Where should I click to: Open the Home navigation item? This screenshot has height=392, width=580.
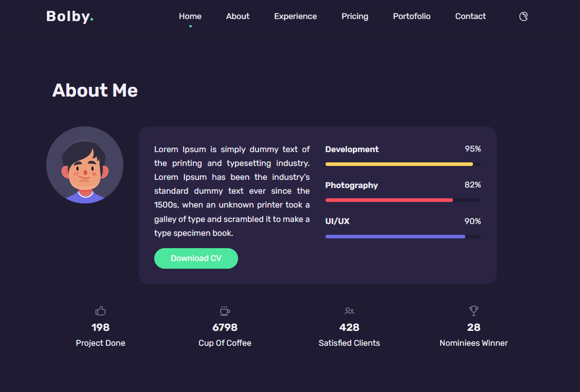[190, 16]
